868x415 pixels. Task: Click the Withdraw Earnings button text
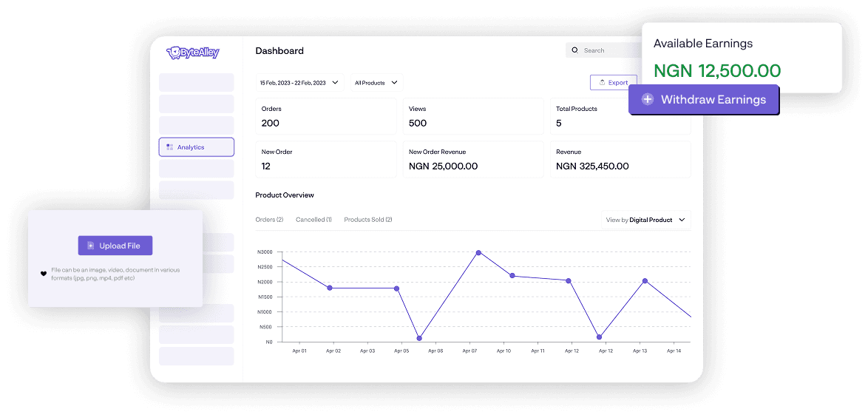(713, 99)
